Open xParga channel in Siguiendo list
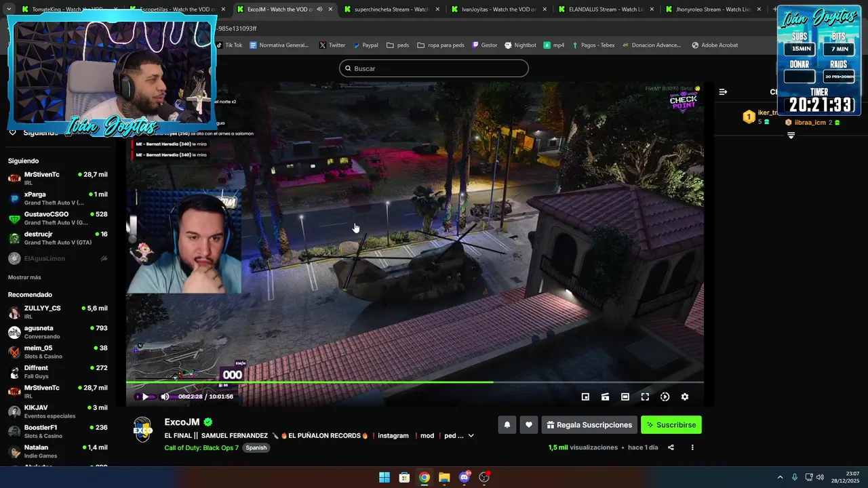 pos(58,198)
